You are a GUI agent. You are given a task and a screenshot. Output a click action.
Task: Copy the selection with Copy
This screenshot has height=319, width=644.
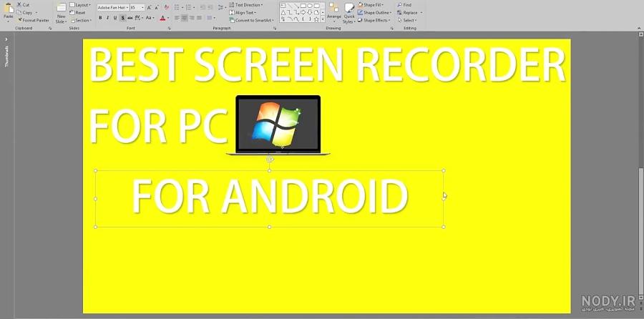coord(24,13)
